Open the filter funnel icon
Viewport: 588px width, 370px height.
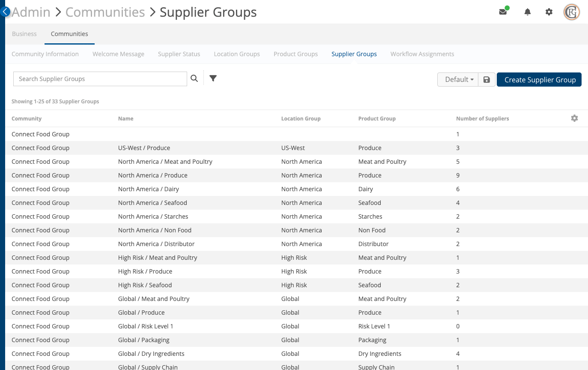coord(213,78)
